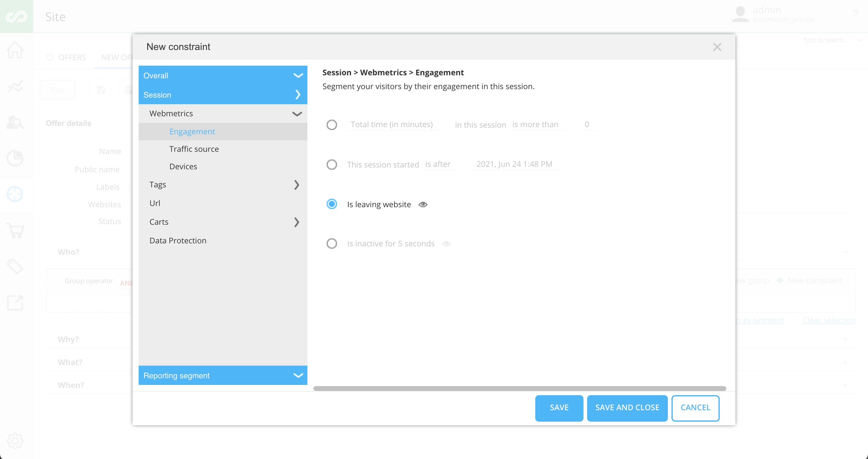The width and height of the screenshot is (868, 459).
Task: Open the pie chart reports icon
Action: coord(15,158)
